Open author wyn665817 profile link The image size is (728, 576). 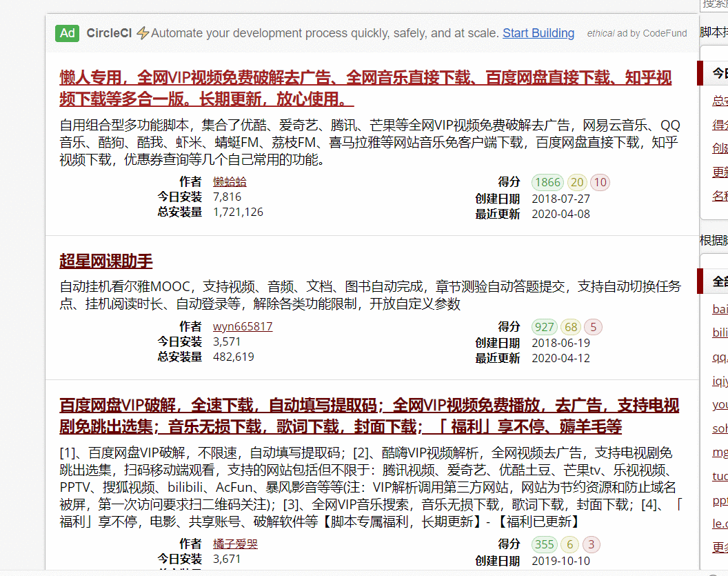click(x=243, y=326)
